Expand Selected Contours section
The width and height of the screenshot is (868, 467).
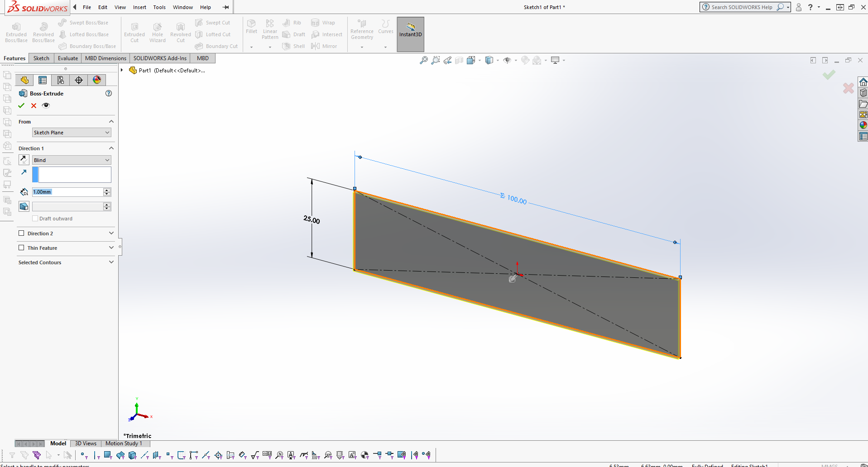[x=111, y=262]
